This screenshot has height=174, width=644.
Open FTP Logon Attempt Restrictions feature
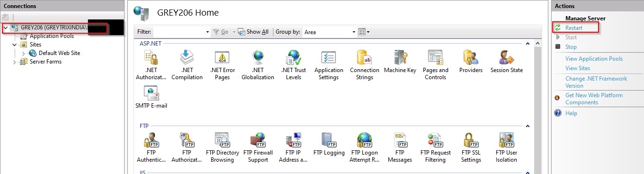(x=365, y=148)
